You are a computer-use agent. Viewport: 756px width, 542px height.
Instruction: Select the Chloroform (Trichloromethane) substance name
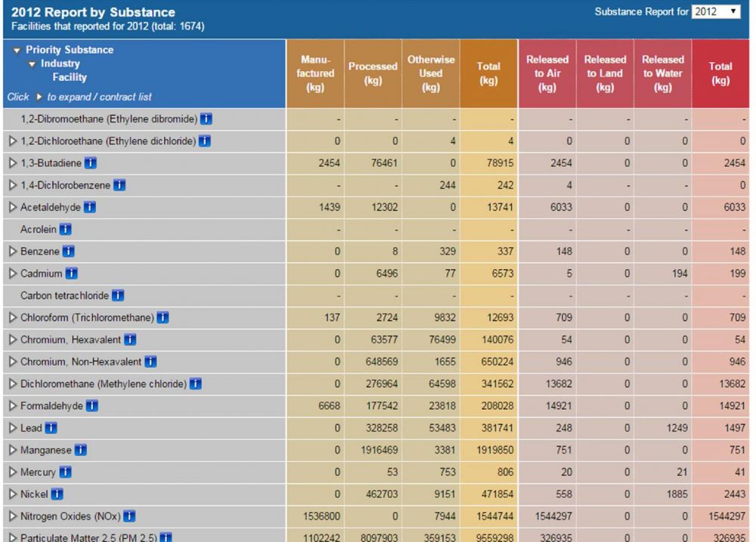[87, 317]
